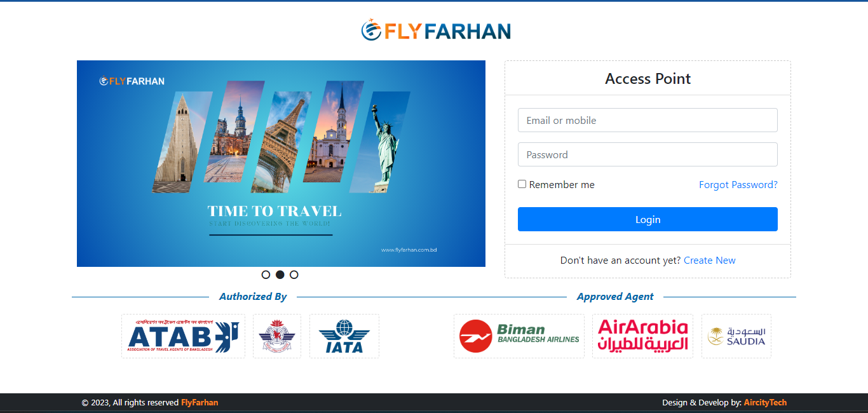Enable the Remember me checkbox

coord(522,184)
